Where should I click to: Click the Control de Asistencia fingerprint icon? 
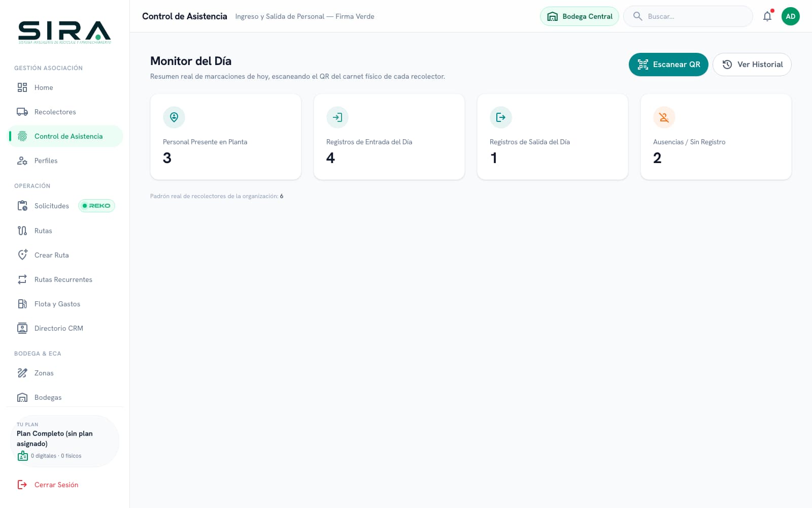point(22,136)
